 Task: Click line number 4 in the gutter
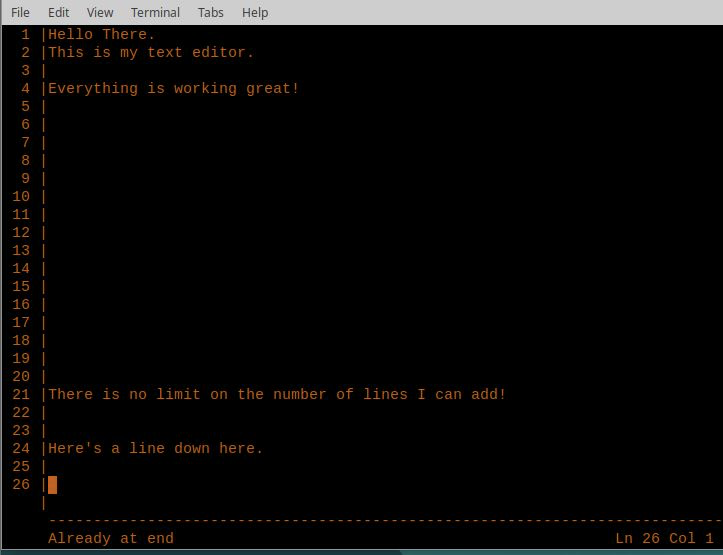25,89
